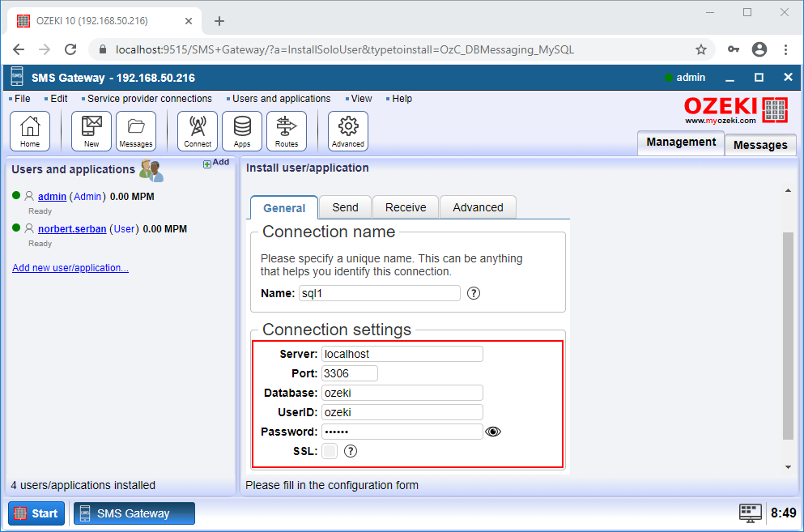Toggle the bookmark star in the address bar
The image size is (804, 532).
coord(701,49)
